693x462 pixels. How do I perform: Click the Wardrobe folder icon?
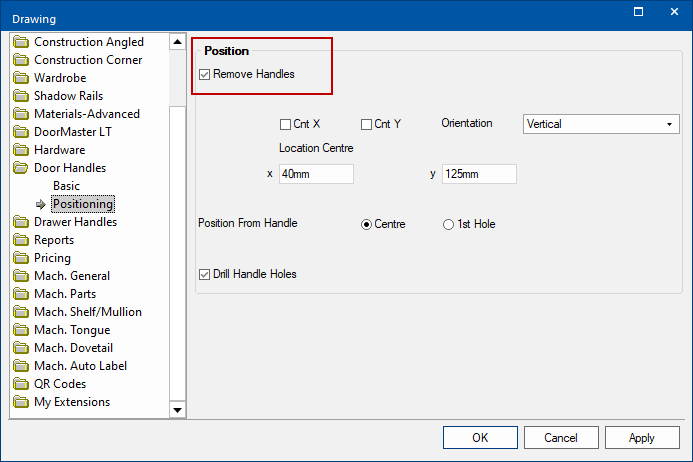(x=22, y=78)
